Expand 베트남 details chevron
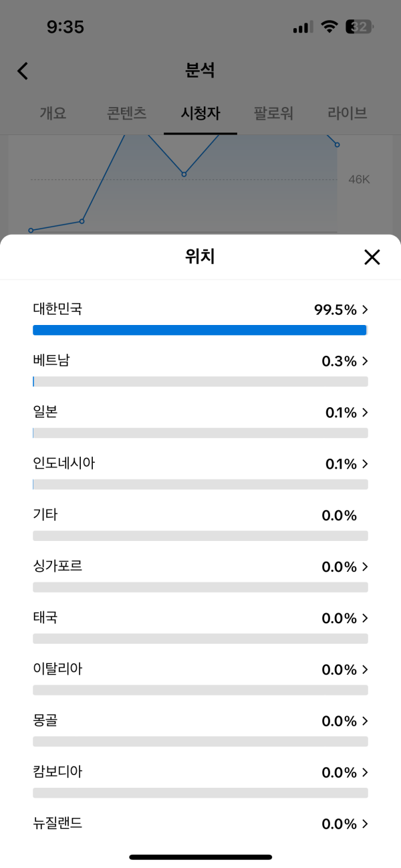The image size is (401, 868). tap(365, 361)
